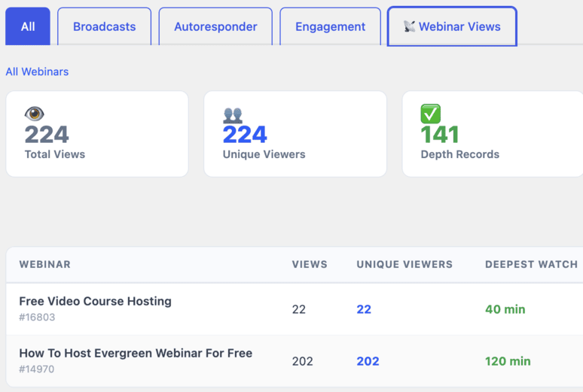Click the green 141 Depth Records number
Image resolution: width=583 pixels, height=392 pixels.
(x=440, y=135)
